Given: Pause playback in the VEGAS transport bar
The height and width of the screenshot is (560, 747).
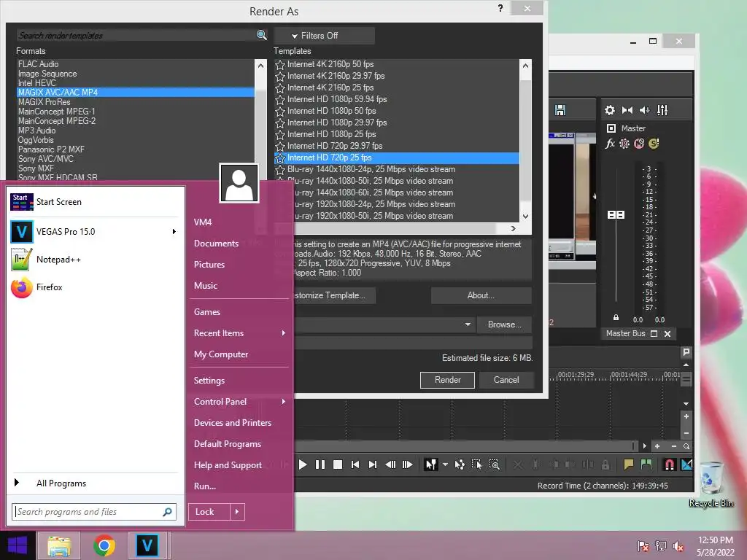Looking at the screenshot, I should coord(320,464).
